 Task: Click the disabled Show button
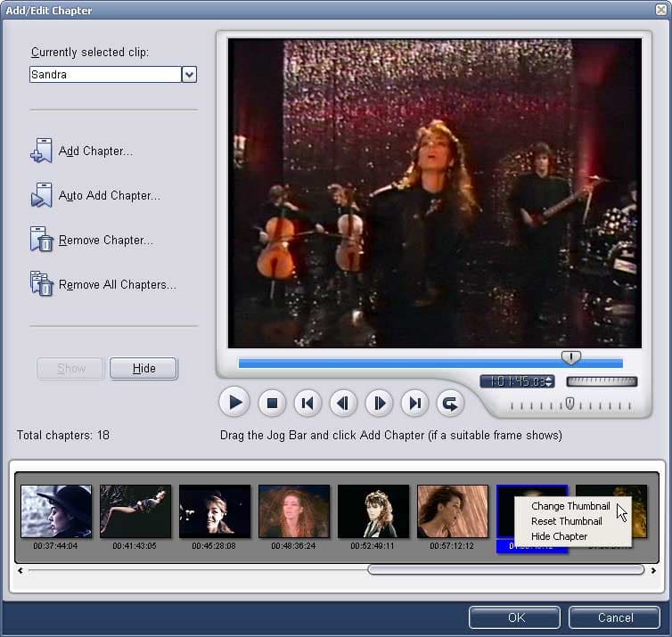(x=70, y=369)
